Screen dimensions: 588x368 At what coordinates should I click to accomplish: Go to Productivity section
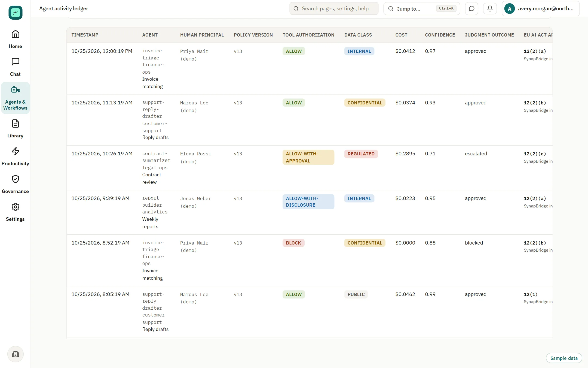(15, 156)
